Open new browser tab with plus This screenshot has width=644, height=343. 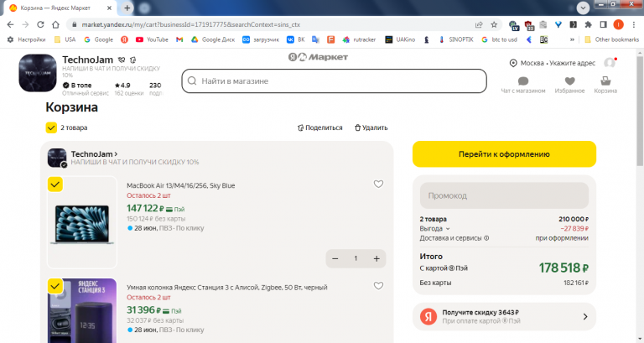point(127,8)
